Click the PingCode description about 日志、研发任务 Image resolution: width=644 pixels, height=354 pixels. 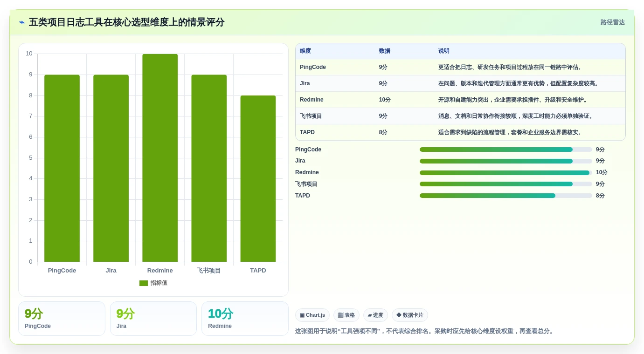pos(511,67)
